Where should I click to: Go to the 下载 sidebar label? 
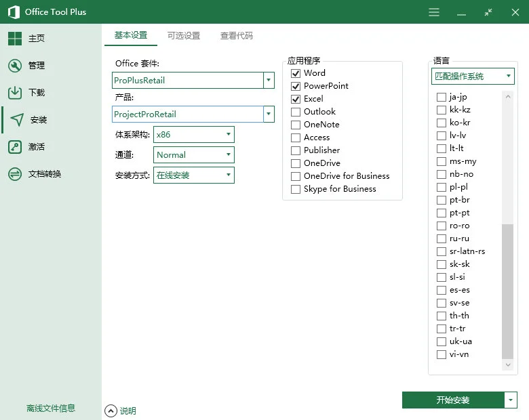37,92
